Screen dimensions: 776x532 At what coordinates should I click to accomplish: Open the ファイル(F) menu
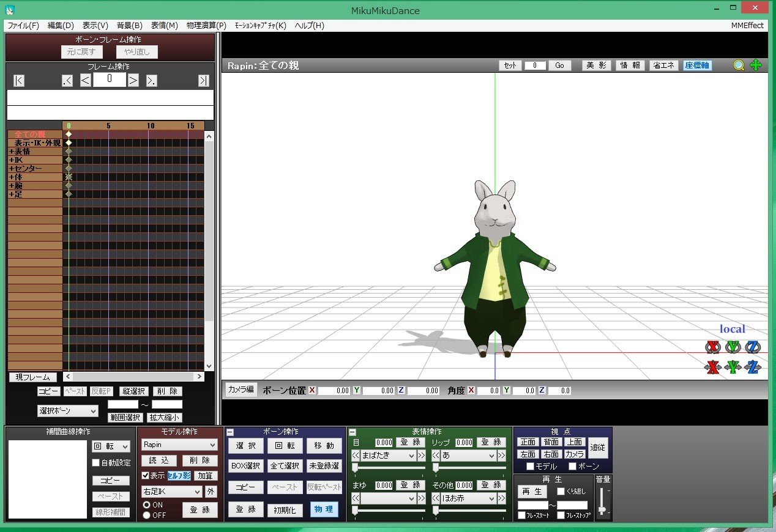[23, 26]
